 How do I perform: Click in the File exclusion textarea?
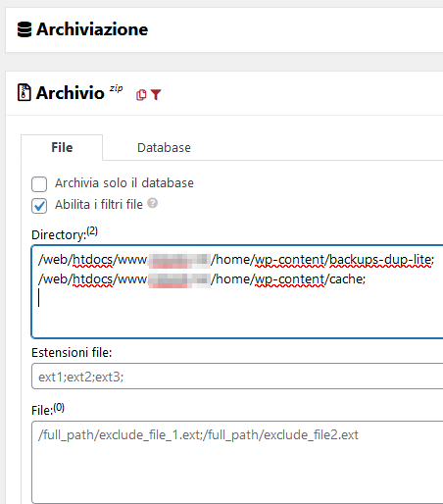tap(237, 462)
